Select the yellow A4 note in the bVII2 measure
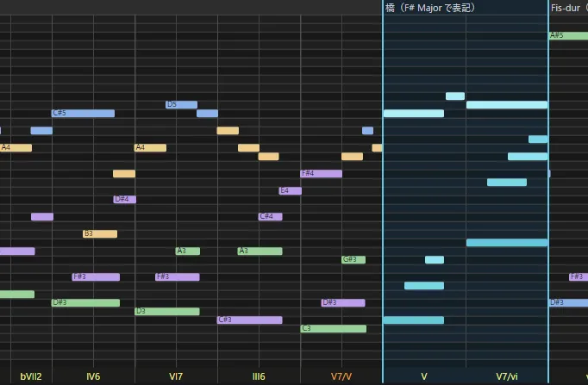588x385 pixels. point(16,147)
